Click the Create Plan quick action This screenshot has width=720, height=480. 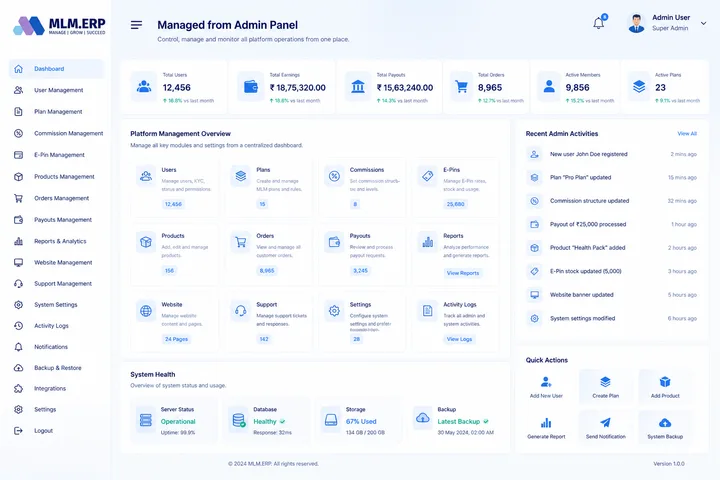pos(605,387)
